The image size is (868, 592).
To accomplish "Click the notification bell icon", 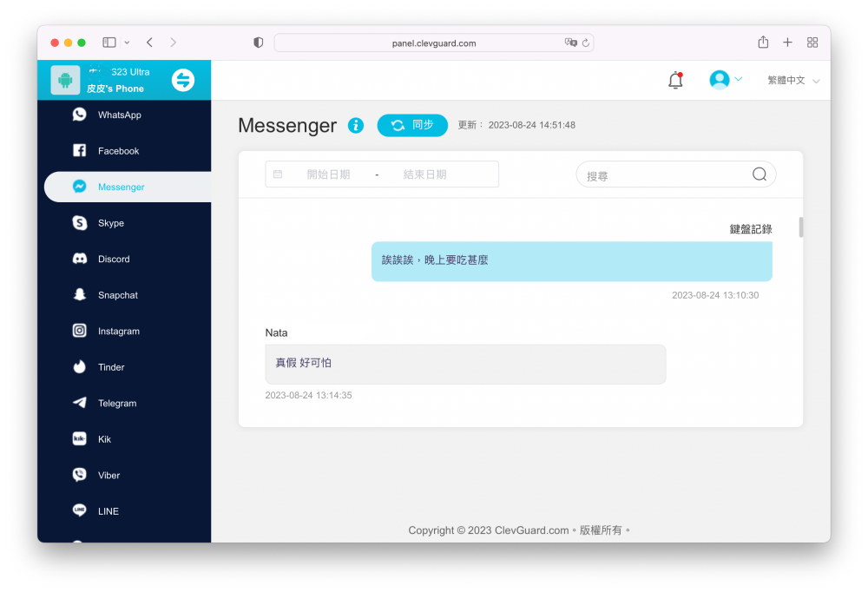I will click(x=675, y=80).
